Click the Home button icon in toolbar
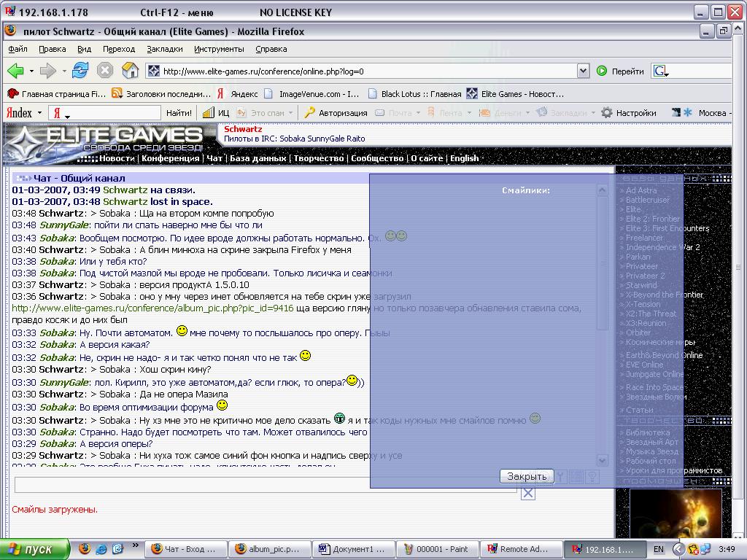Viewport: 747px width, 560px height. 130,71
